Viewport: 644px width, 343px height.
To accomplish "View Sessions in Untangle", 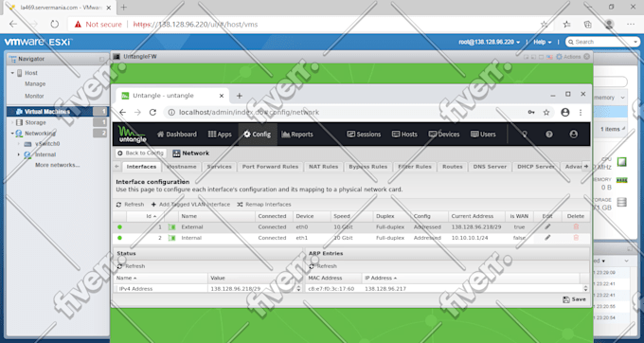I will [x=364, y=135].
